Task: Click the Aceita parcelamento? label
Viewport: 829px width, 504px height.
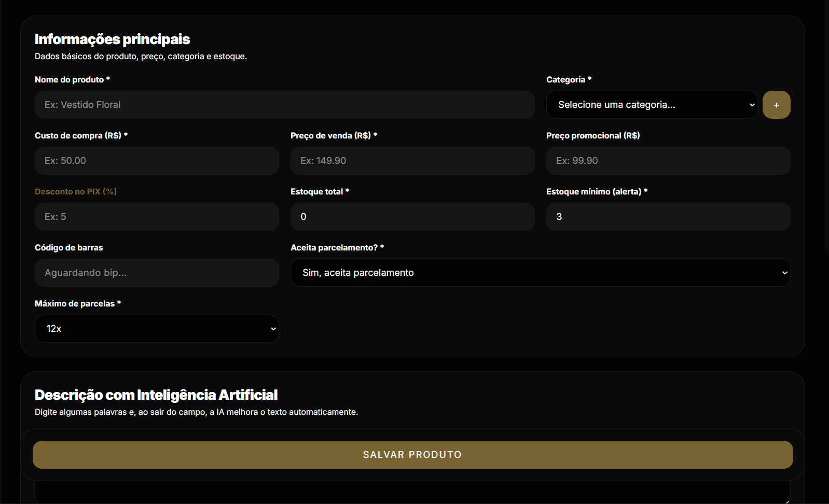Action: click(x=334, y=248)
